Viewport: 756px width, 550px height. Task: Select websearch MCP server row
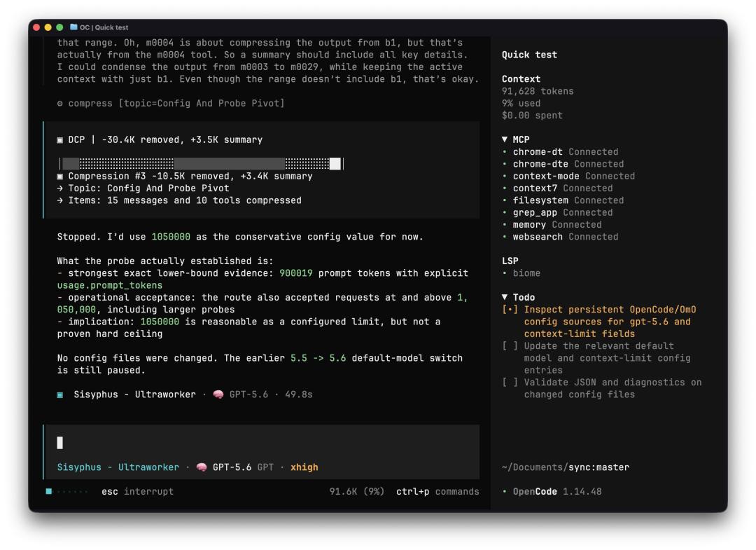(x=560, y=237)
